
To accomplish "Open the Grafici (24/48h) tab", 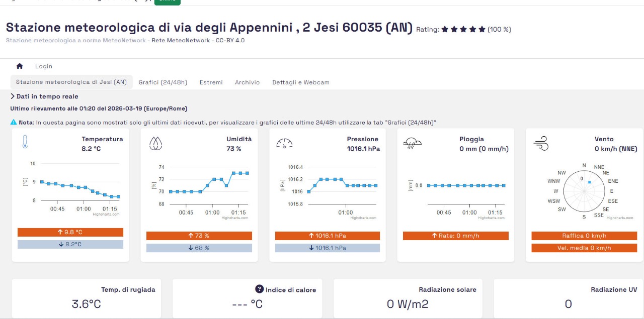I will click(163, 82).
